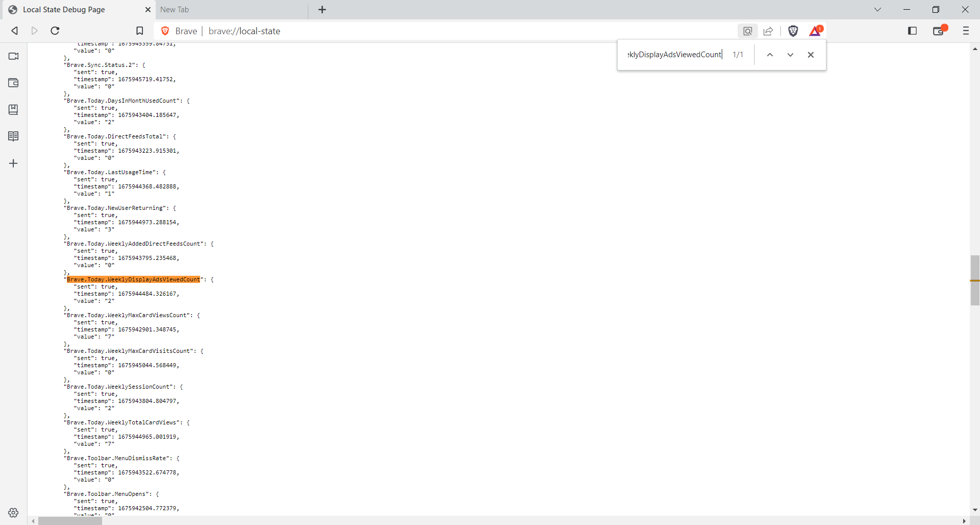Open Brave Wallet from the sidebar
This screenshot has height=525, width=980.
[x=13, y=83]
